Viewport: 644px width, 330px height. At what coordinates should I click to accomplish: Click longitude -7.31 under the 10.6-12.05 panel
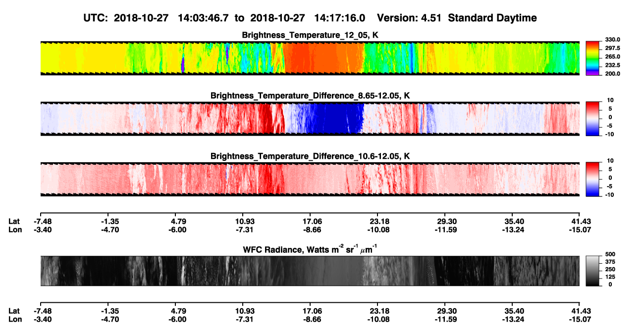tap(244, 229)
